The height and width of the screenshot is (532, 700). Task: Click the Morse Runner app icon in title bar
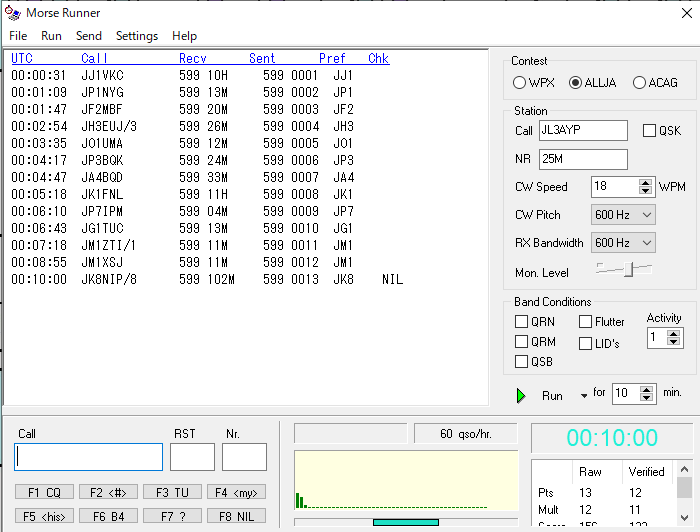click(x=13, y=13)
